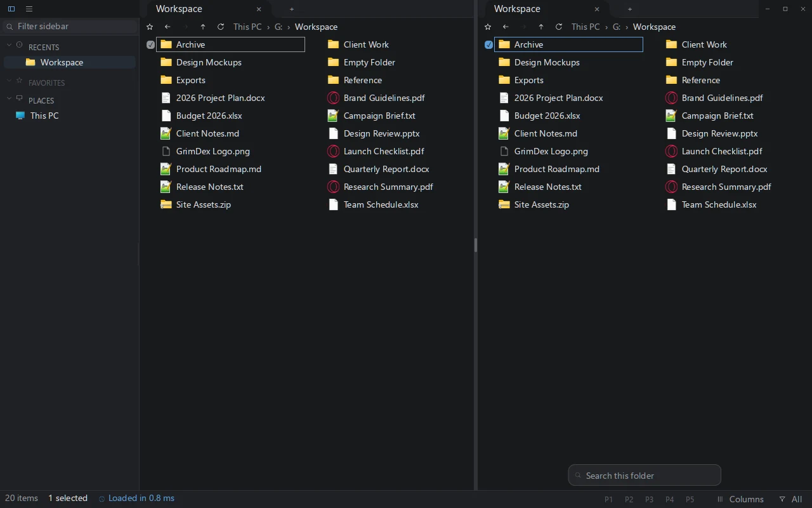Click Site Assets.zip icon in left pane

pyautogui.click(x=166, y=204)
